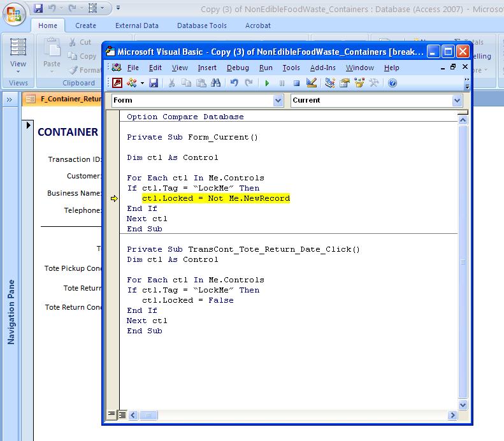Open Customize Quick Access Toolbar dropdown

click(x=118, y=8)
